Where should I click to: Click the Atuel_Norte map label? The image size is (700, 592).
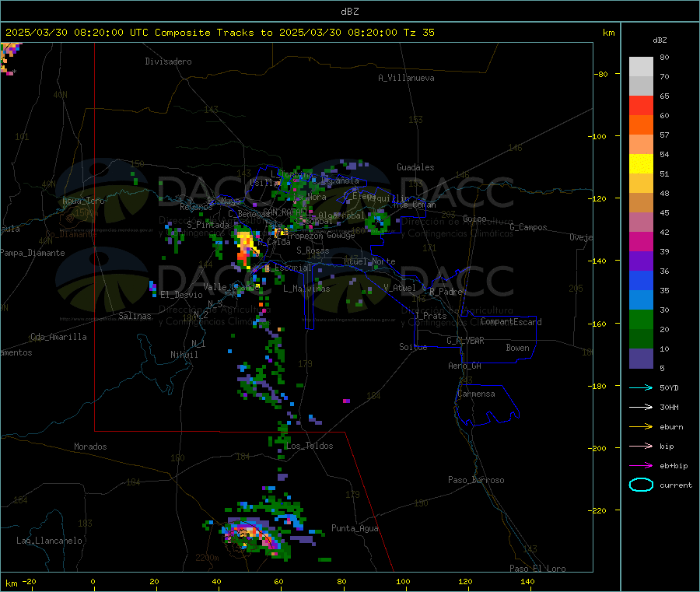369,261
